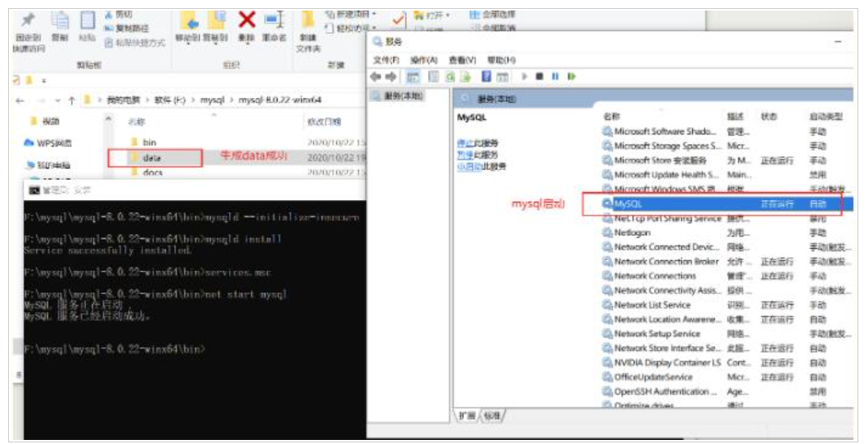868x444 pixels.
Task: Click the Properties checkmark icon in ribbon
Action: (x=398, y=21)
